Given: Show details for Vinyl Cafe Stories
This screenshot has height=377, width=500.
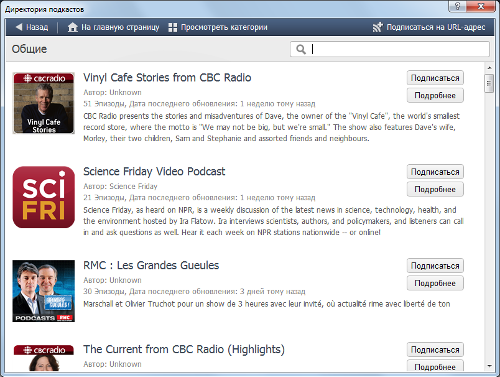Looking at the screenshot, I should tap(435, 95).
